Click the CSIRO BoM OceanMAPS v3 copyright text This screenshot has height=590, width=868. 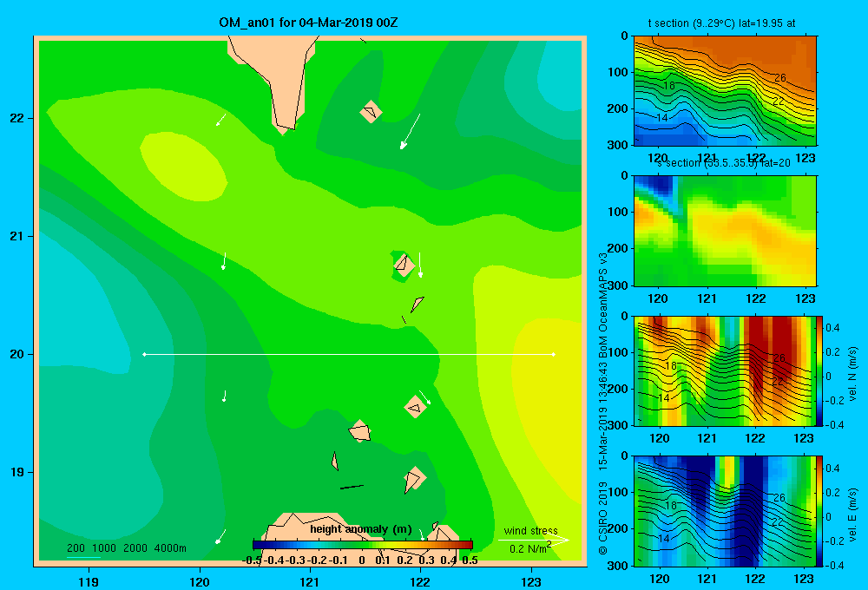coord(603,404)
